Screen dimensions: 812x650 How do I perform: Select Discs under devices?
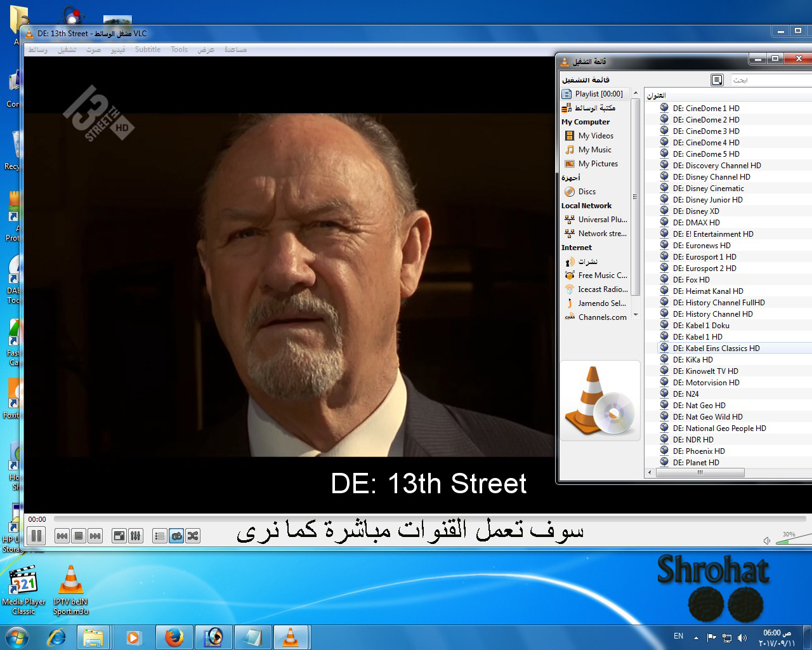595,191
